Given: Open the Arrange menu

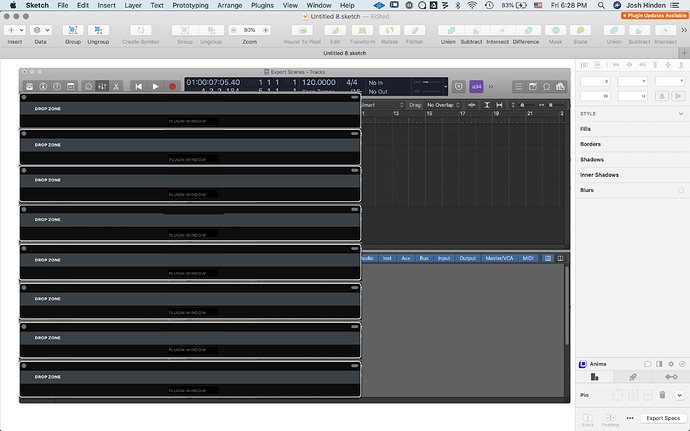Looking at the screenshot, I should point(230,5).
